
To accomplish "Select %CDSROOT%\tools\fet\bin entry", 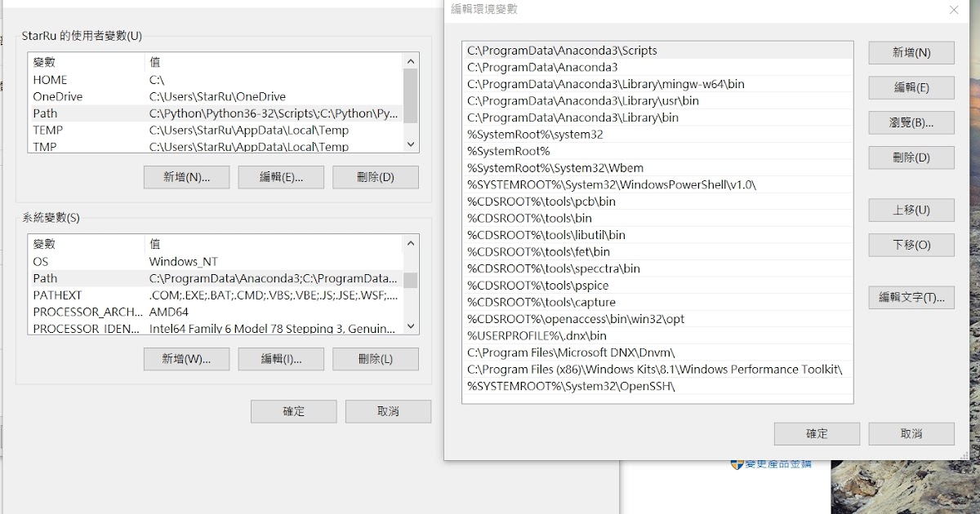I will [657, 251].
